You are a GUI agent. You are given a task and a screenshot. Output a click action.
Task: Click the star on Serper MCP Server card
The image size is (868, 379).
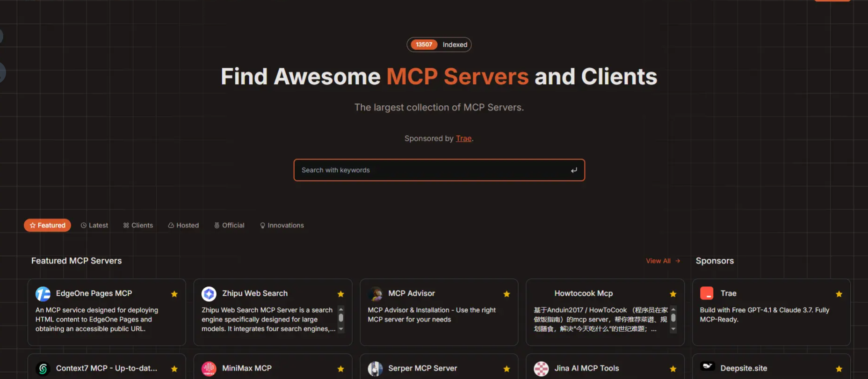pyautogui.click(x=506, y=369)
